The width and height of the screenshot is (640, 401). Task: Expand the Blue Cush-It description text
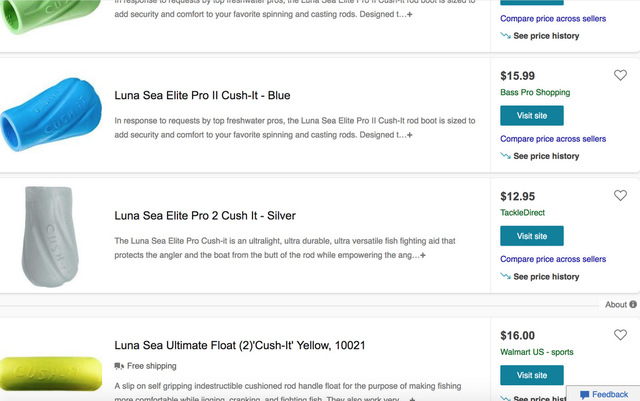click(x=408, y=135)
